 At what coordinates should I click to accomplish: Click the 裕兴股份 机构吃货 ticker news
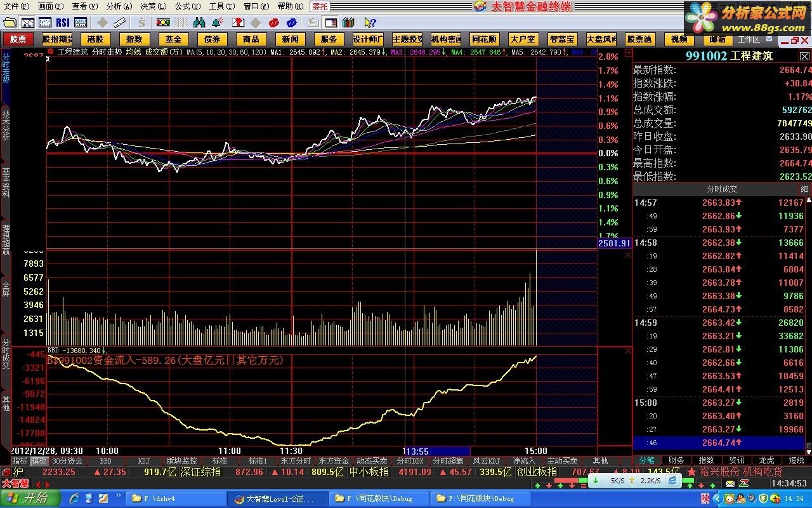tap(740, 472)
